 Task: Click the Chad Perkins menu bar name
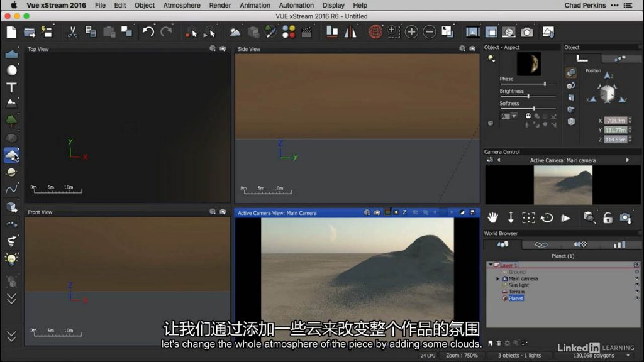[585, 5]
